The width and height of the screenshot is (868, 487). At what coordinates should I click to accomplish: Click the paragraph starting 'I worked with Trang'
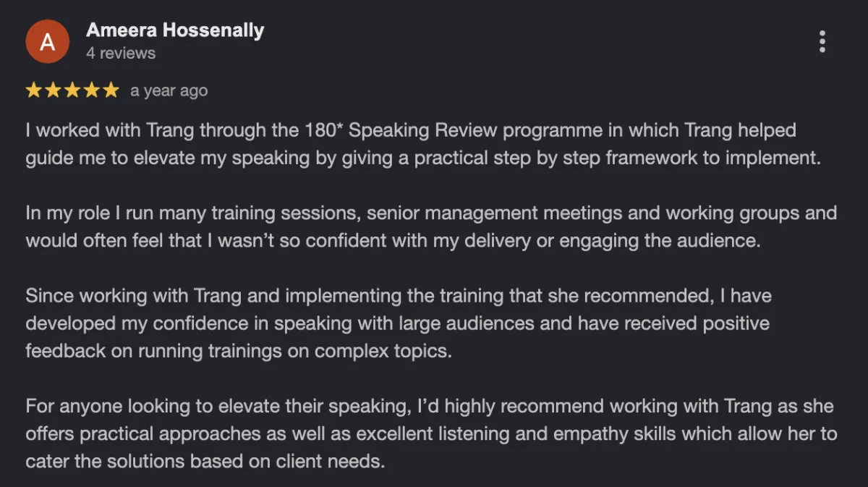pos(424,145)
